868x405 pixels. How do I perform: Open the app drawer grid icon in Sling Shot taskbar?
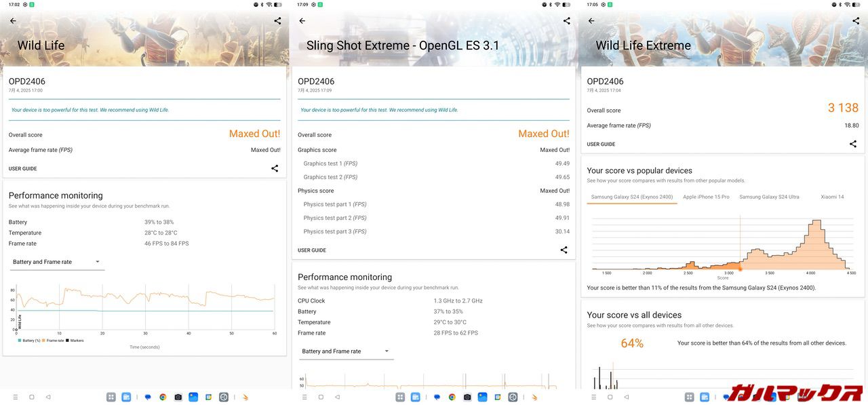tap(400, 397)
